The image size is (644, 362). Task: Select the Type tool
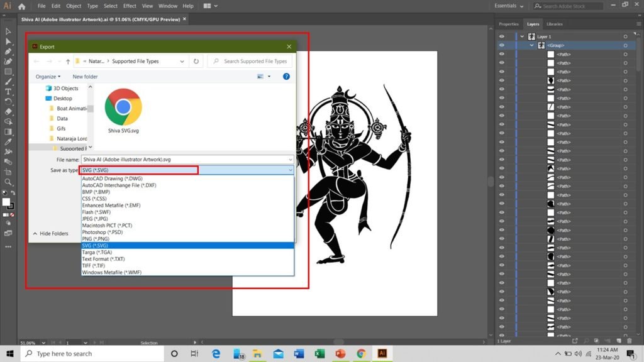[x=8, y=92]
